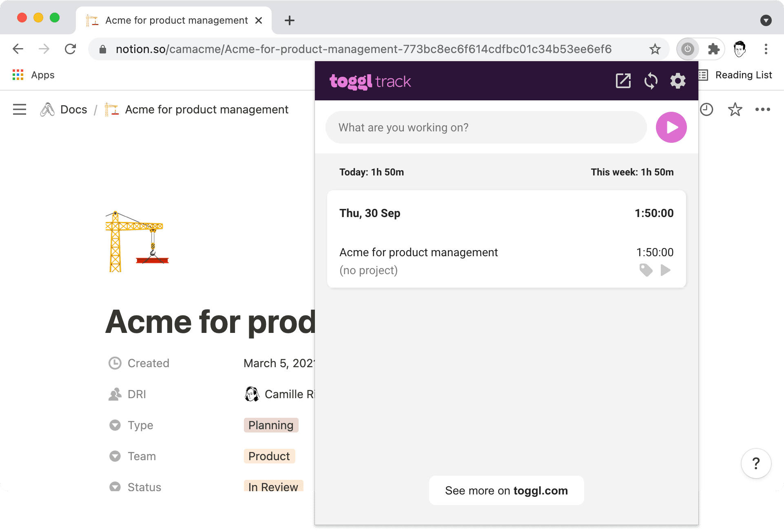This screenshot has height=532, width=784.
Task: Open the Notion sidebar hamburger menu
Action: [x=20, y=109]
